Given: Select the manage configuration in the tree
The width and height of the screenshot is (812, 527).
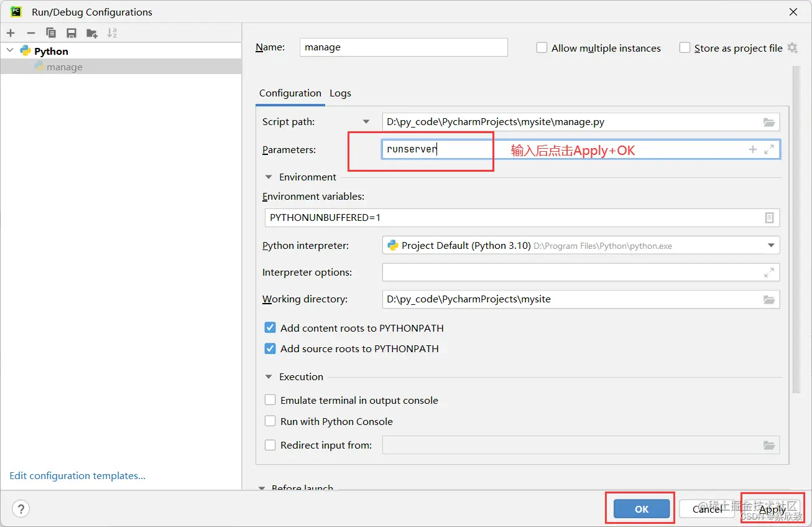Looking at the screenshot, I should tap(121, 67).
